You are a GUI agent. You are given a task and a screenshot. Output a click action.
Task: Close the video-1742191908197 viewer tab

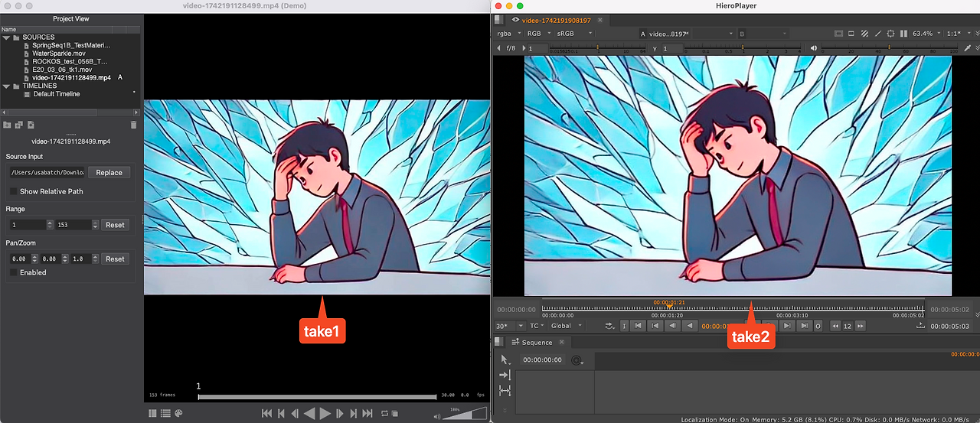point(600,21)
